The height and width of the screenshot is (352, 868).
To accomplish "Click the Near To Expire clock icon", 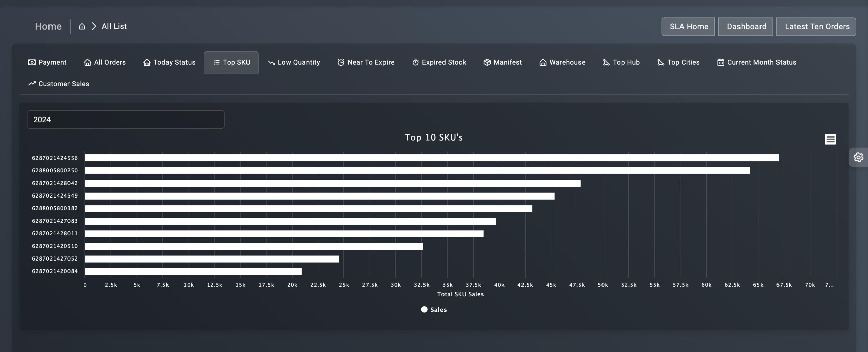I will 340,62.
